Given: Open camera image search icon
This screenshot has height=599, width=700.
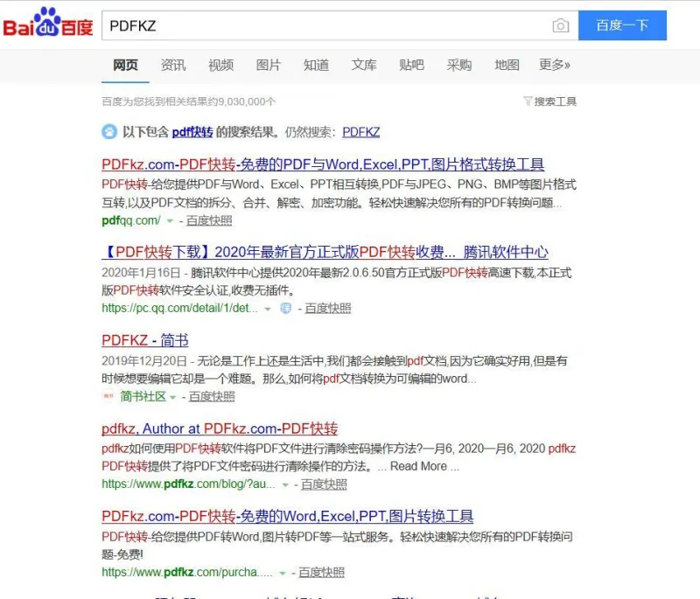Looking at the screenshot, I should coord(560,25).
